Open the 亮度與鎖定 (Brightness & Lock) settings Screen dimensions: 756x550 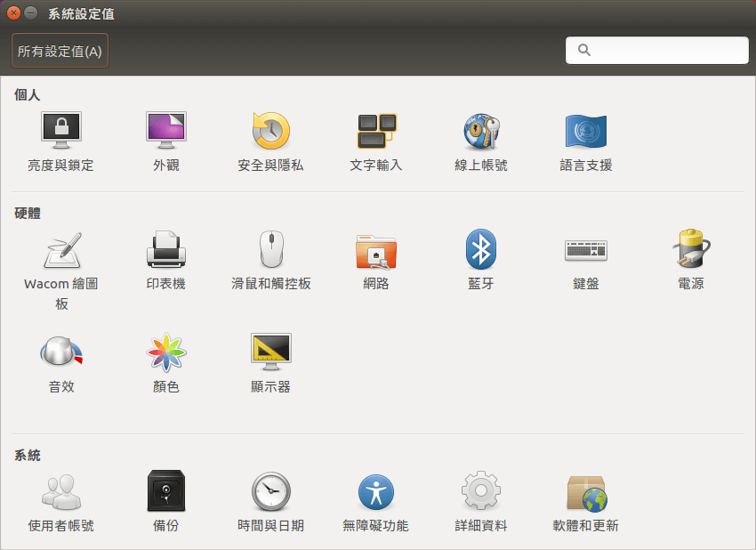click(60, 138)
